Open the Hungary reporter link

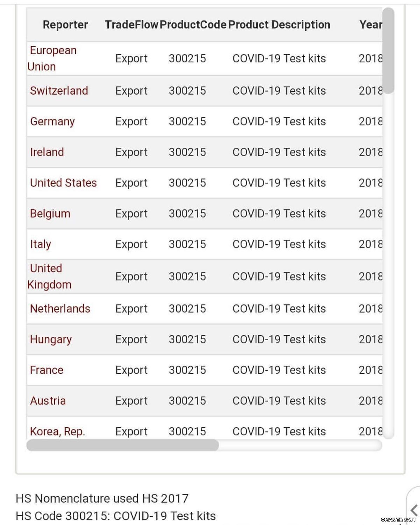(51, 339)
